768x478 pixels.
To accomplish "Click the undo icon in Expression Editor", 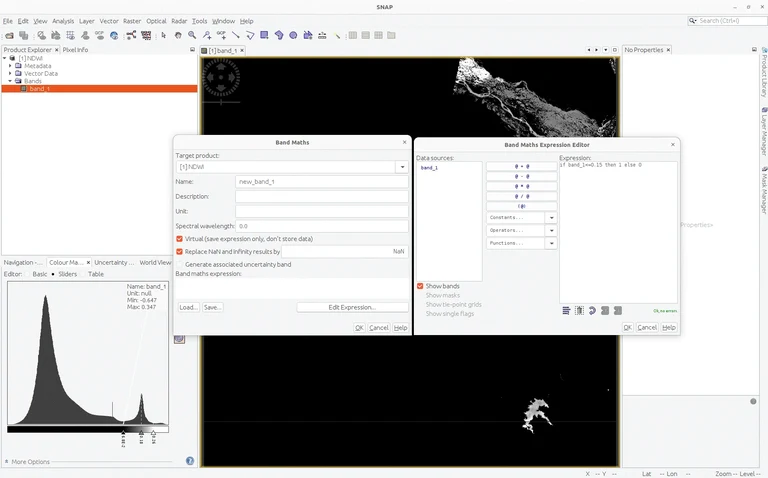I will tap(592, 311).
